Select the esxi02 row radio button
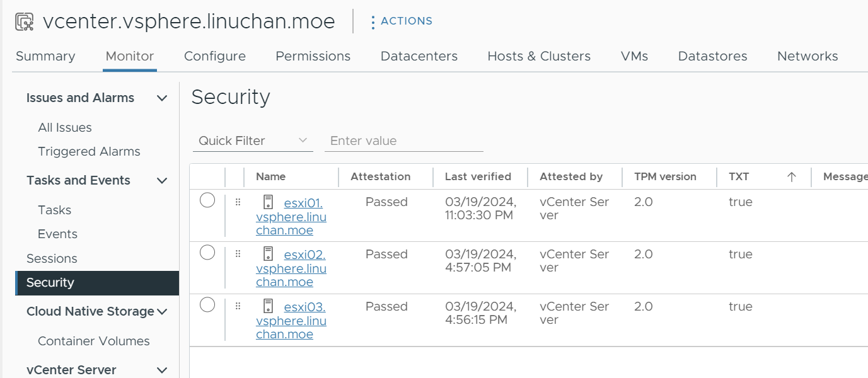The height and width of the screenshot is (378, 868). tap(207, 253)
